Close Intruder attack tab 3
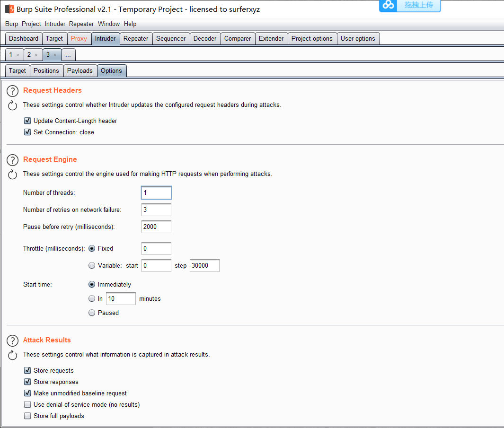The width and height of the screenshot is (504, 428). [55, 55]
